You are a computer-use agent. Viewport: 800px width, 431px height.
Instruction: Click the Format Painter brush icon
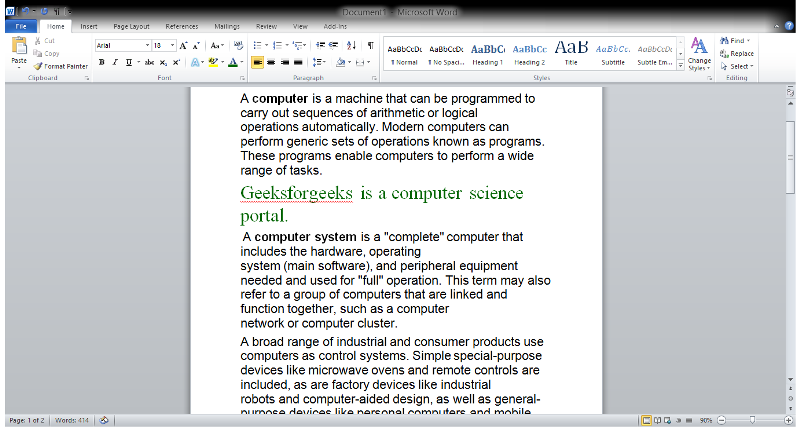(x=38, y=66)
